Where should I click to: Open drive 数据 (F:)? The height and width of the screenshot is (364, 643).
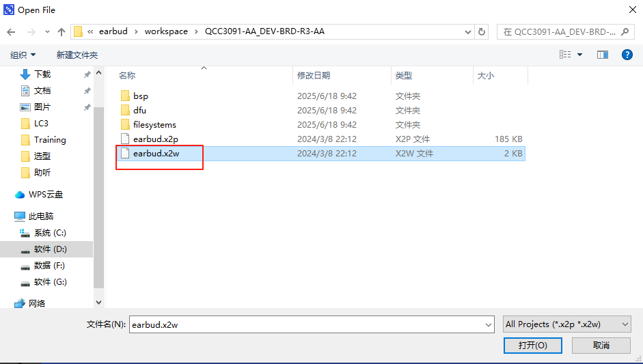coord(49,266)
